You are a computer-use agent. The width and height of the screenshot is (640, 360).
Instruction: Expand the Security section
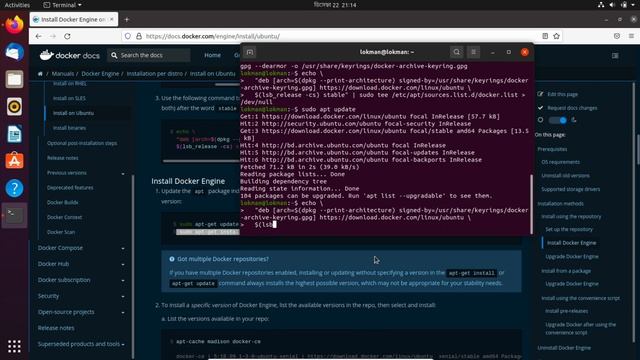123,296
